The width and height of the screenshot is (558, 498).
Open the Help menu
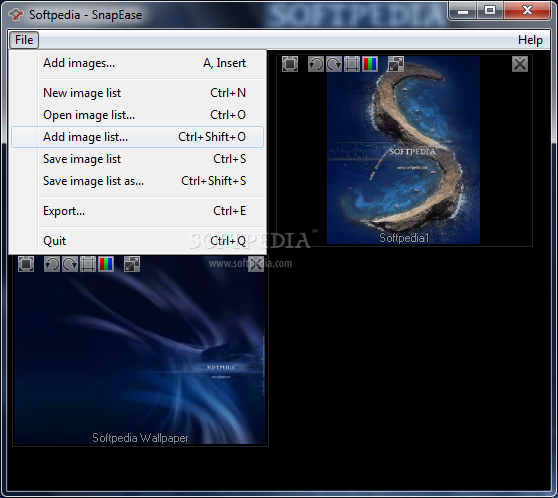(530, 40)
